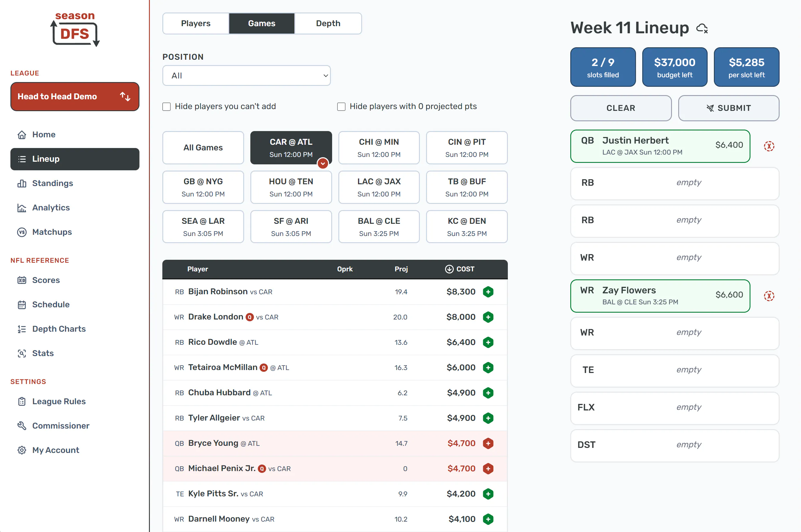Open Standings in sidebar
Screen dimensions: 801x532
coord(75,184)
